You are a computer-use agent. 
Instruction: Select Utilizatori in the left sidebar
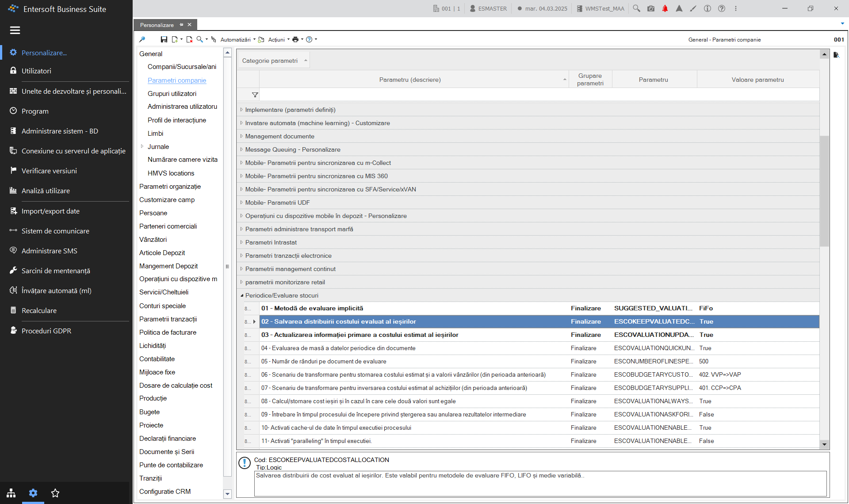tap(36, 71)
